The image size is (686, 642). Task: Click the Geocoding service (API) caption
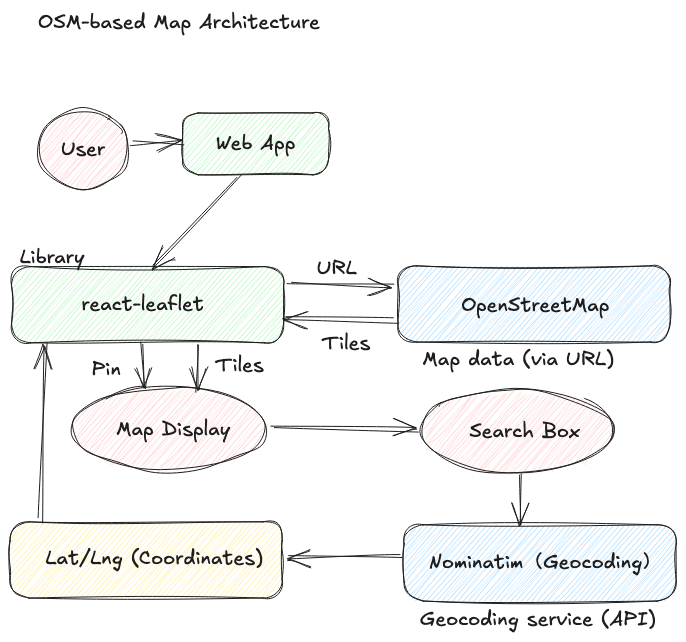(x=538, y=620)
